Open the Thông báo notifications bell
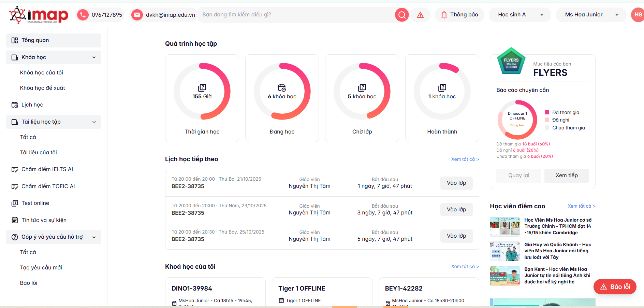Viewport: 644px width, 308px height. (459, 14)
